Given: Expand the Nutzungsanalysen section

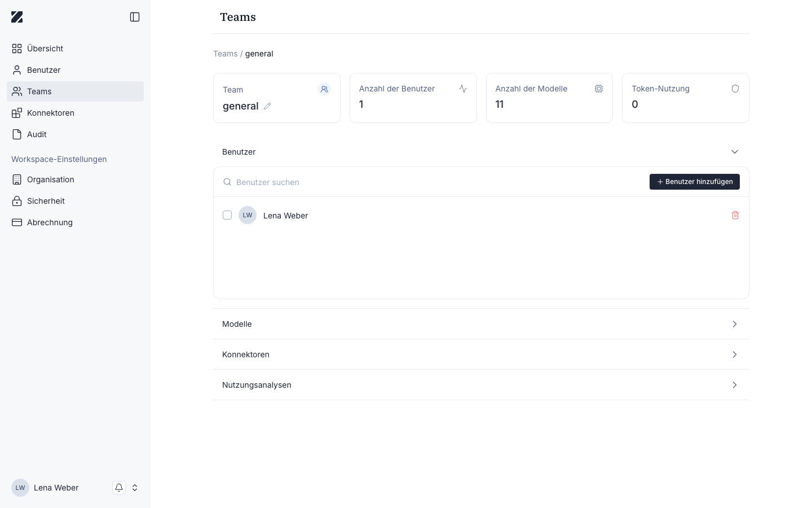Looking at the screenshot, I should pos(481,385).
